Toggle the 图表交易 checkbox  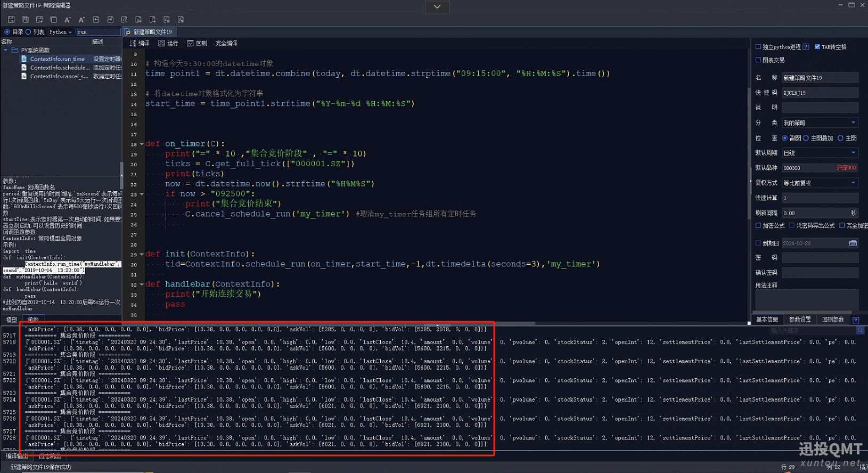pos(758,60)
